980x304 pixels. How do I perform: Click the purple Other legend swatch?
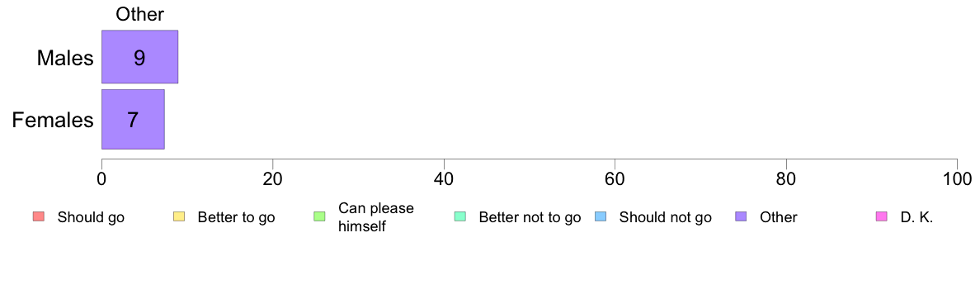[x=741, y=217]
